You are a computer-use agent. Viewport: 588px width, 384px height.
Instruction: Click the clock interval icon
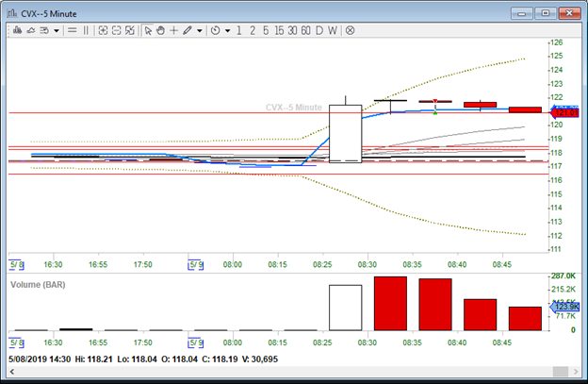(215, 30)
